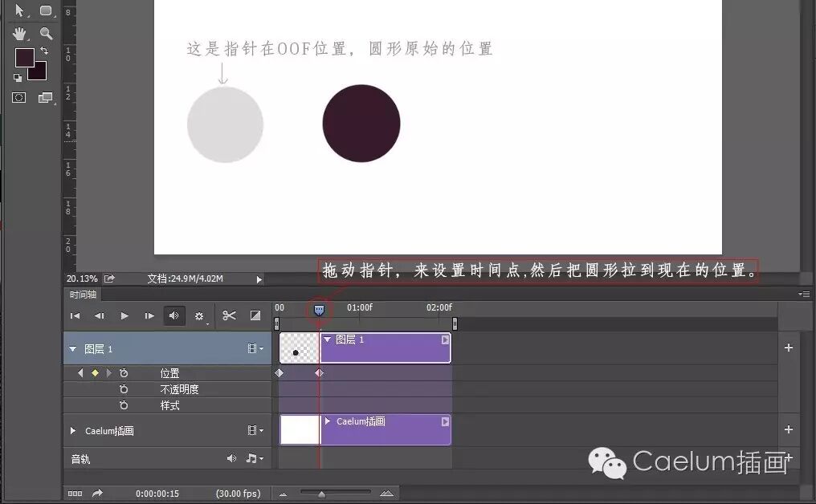The image size is (816, 504).
Task: Open the transition effects icon in timeline
Action: [x=255, y=315]
